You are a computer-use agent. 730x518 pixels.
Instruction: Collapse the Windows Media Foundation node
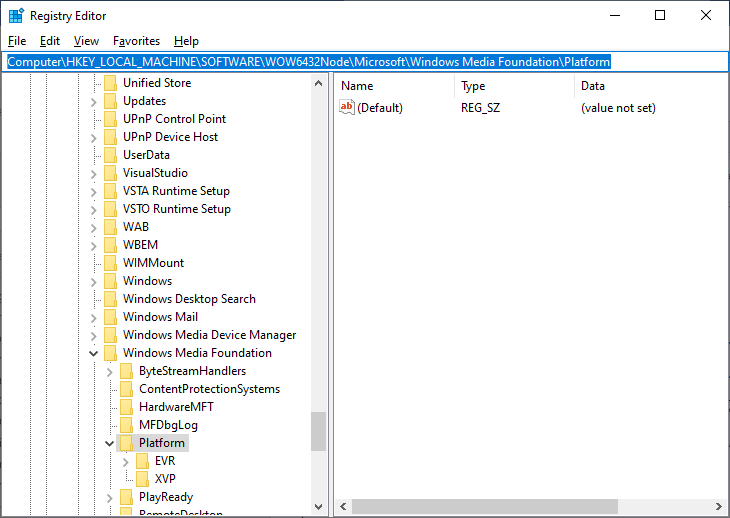pyautogui.click(x=93, y=353)
